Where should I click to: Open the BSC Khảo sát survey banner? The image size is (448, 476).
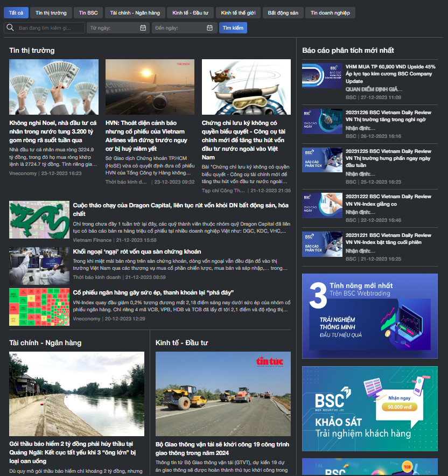coord(370,409)
